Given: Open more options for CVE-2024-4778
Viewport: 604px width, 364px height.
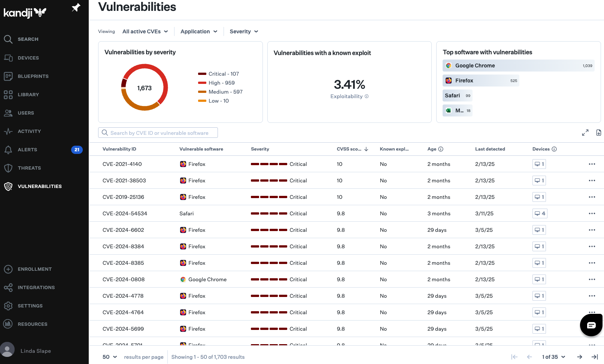Looking at the screenshot, I should 592,296.
